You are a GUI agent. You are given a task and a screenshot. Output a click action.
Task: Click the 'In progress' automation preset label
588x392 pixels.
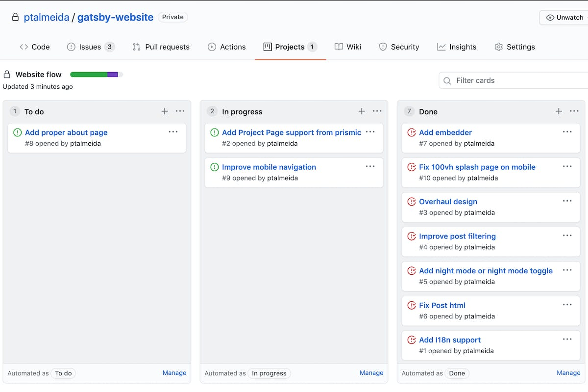click(269, 373)
